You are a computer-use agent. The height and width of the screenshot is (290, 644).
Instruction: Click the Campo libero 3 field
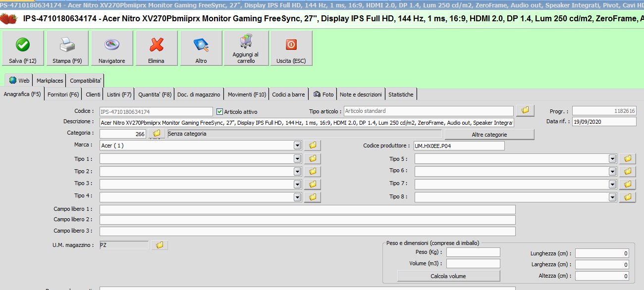(x=307, y=231)
